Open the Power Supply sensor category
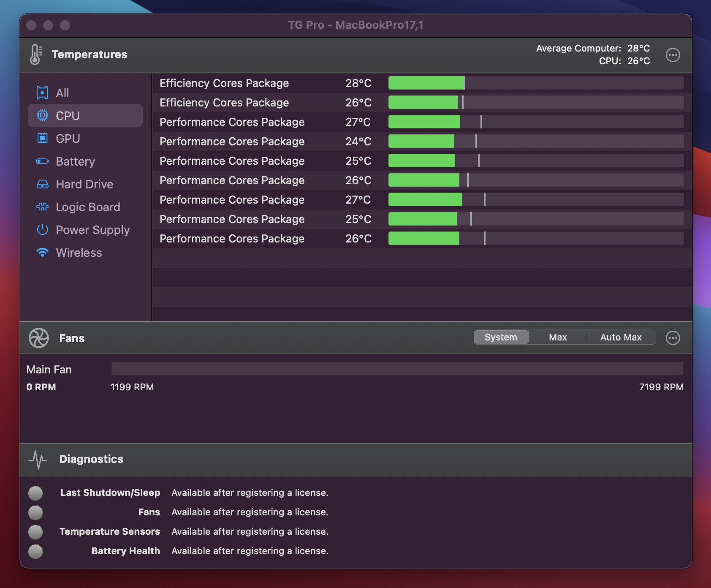 [x=85, y=229]
